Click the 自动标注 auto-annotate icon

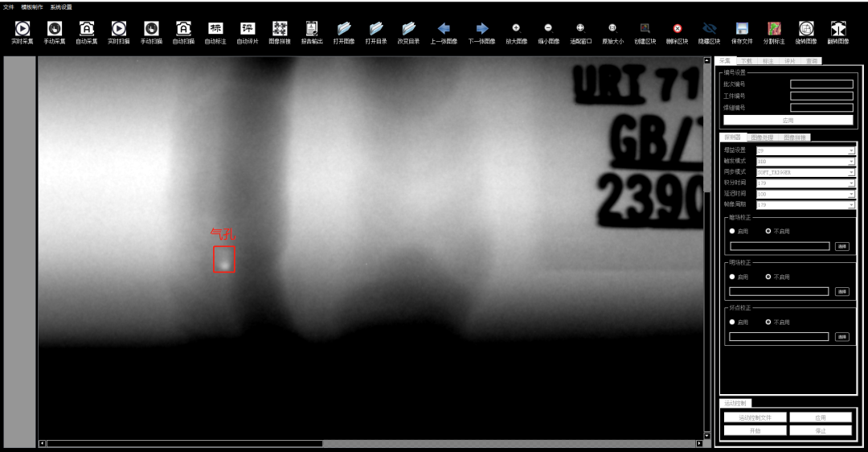coord(215,30)
